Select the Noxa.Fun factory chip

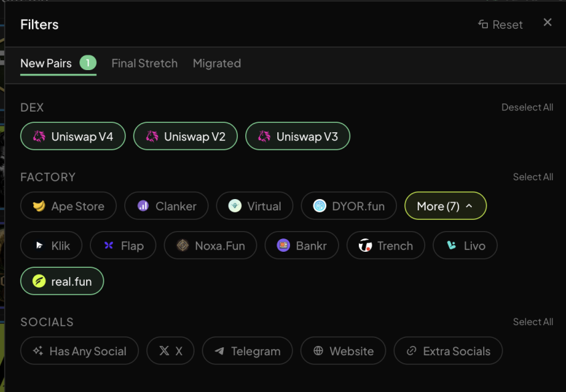(210, 246)
